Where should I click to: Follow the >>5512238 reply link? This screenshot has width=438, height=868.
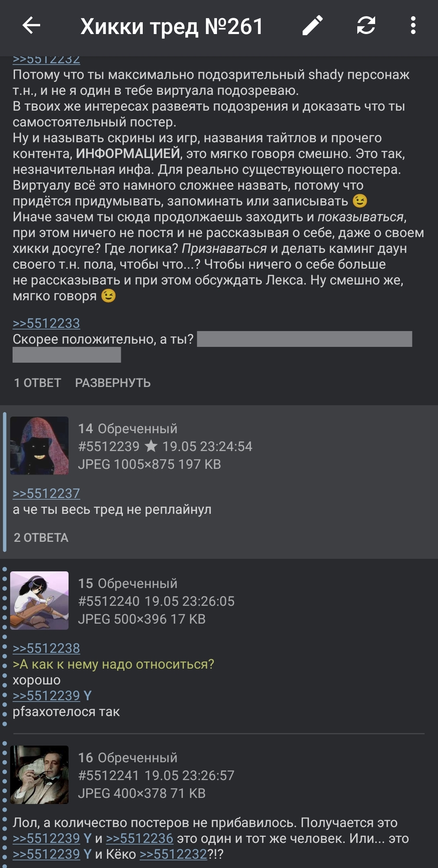point(46,648)
